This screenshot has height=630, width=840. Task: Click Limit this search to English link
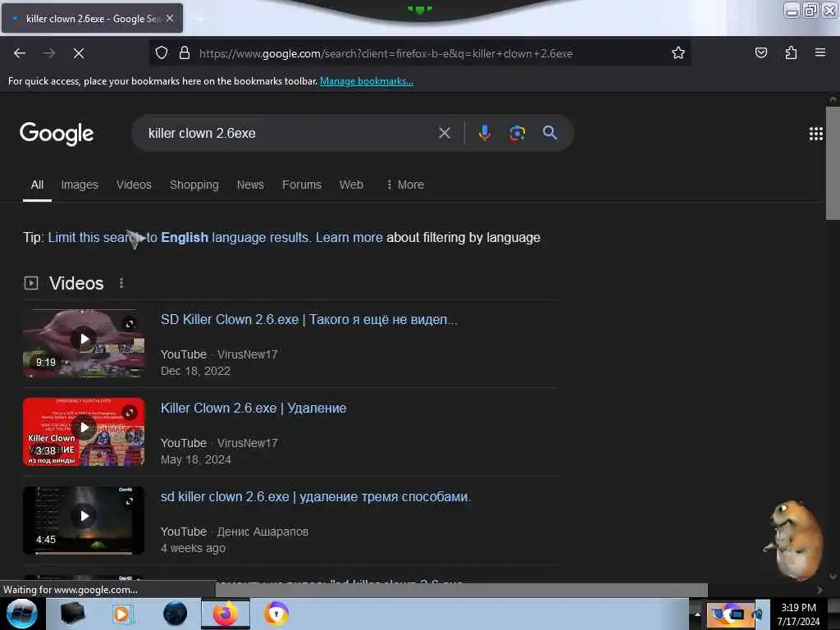tap(178, 237)
